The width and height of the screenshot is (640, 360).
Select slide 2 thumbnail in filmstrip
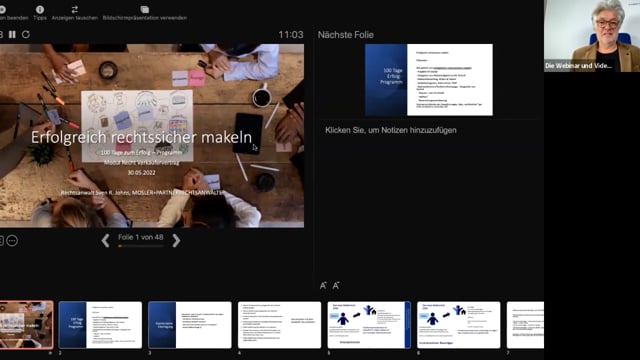click(100, 325)
